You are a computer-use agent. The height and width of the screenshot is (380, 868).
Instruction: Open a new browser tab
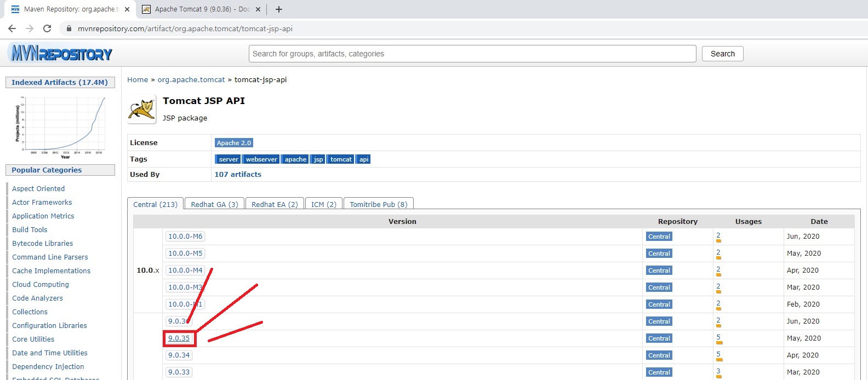click(278, 9)
